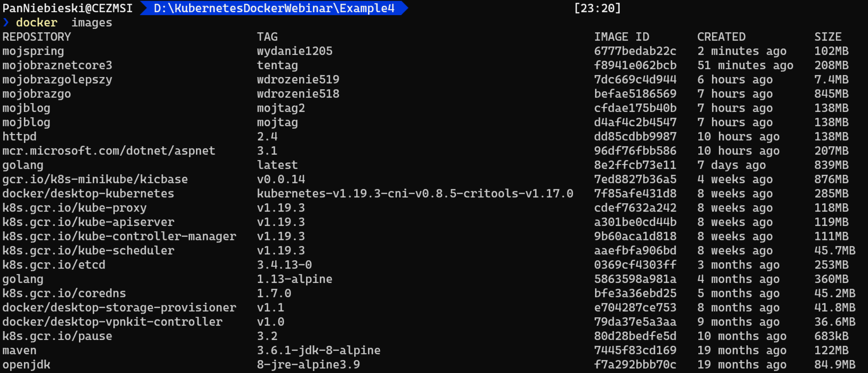Click the REPOSITORY column header
Image resolution: width=868 pixels, height=373 pixels.
(x=37, y=37)
